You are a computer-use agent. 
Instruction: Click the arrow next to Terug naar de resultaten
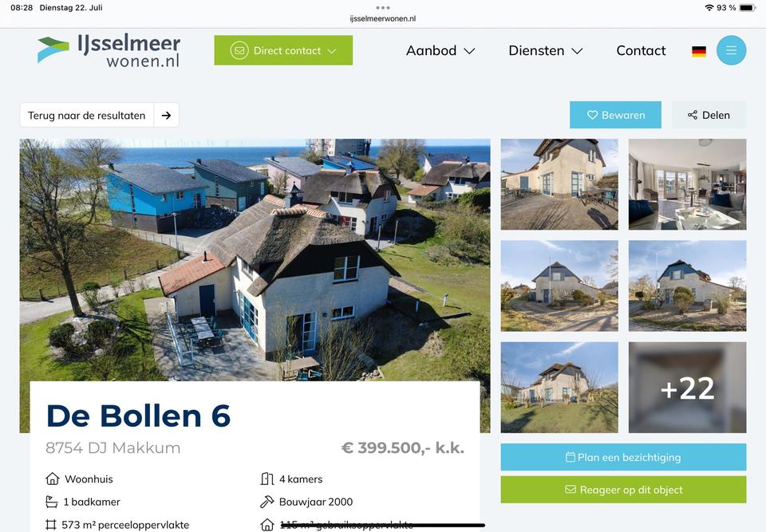tap(166, 116)
